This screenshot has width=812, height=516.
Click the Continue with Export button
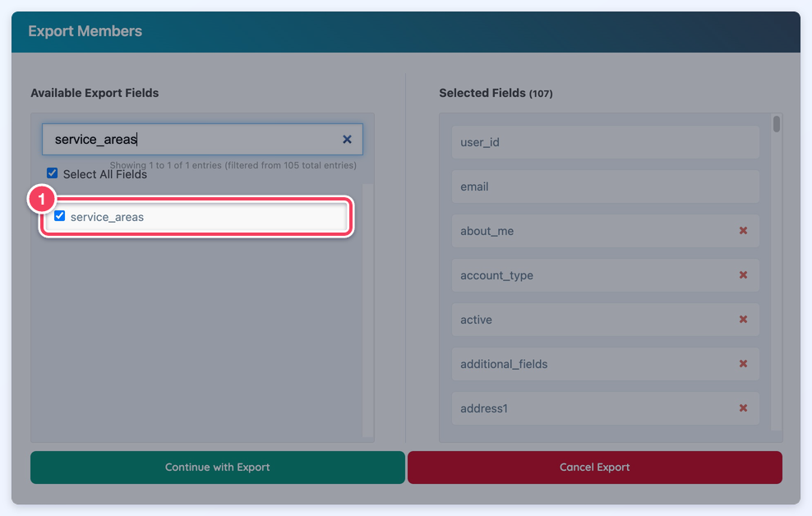(x=218, y=468)
